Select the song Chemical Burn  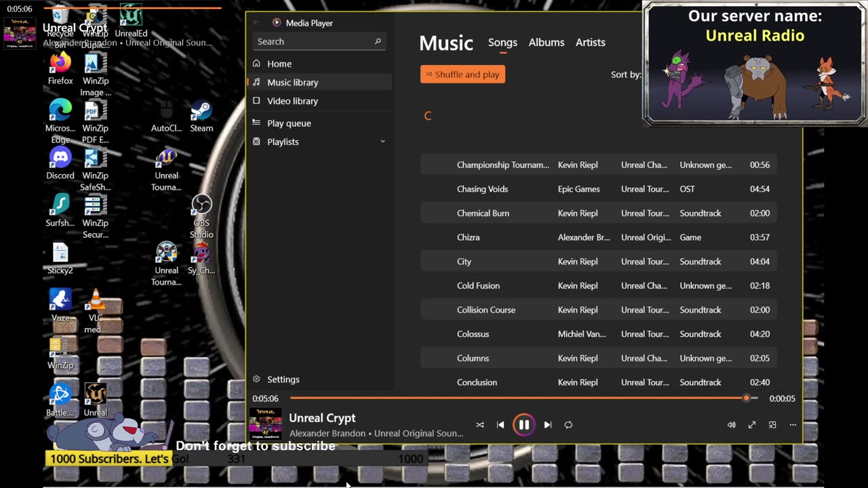[x=598, y=213]
